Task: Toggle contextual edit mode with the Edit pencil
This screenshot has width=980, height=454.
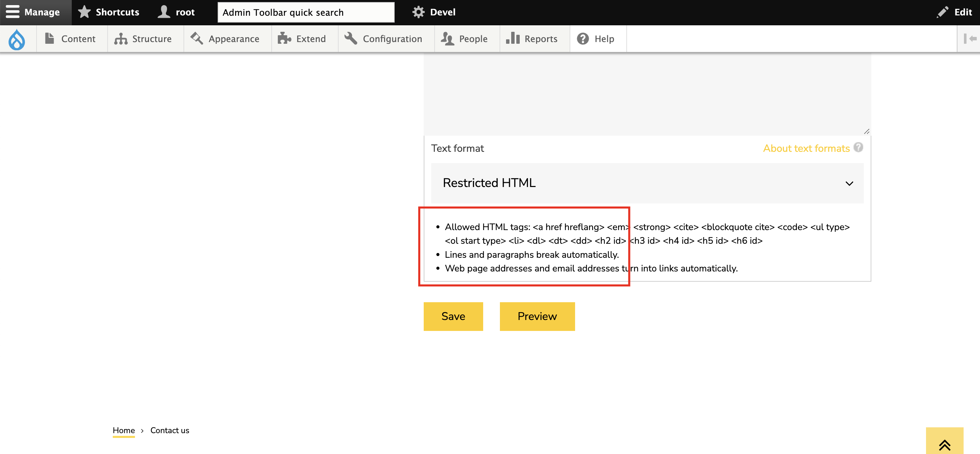Action: pos(942,12)
